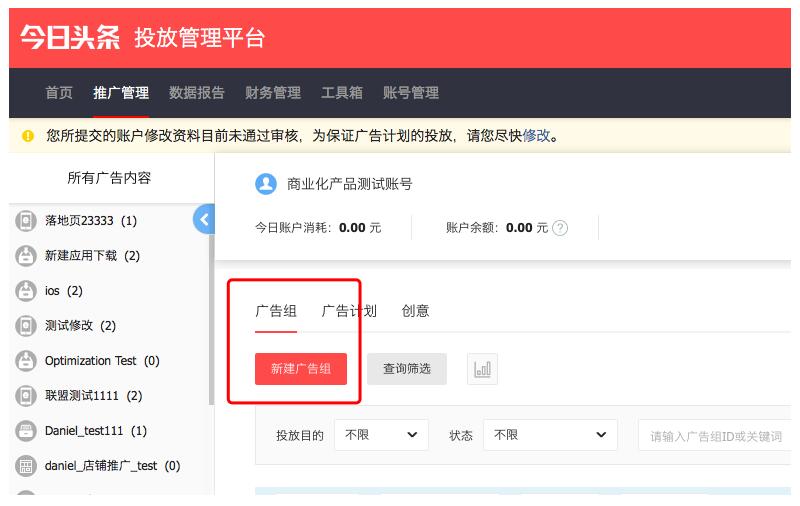
Task: Click the 所有广告内容 sidebar header
Action: (109, 178)
